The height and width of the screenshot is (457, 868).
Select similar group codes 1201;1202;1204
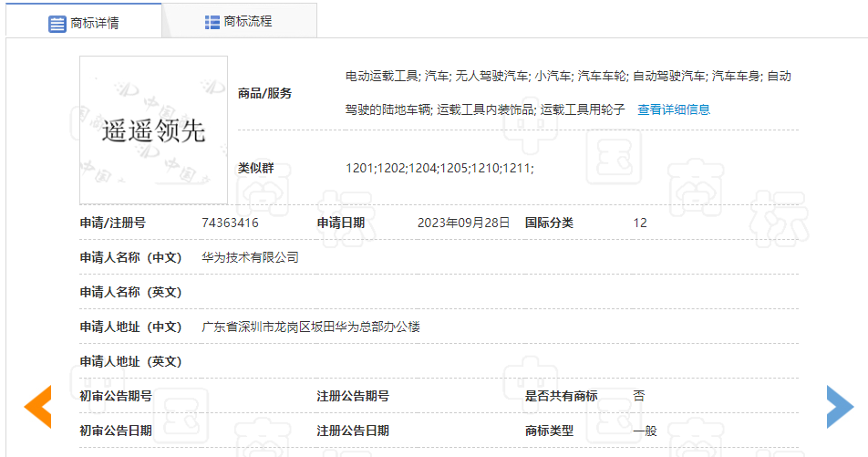pos(392,168)
